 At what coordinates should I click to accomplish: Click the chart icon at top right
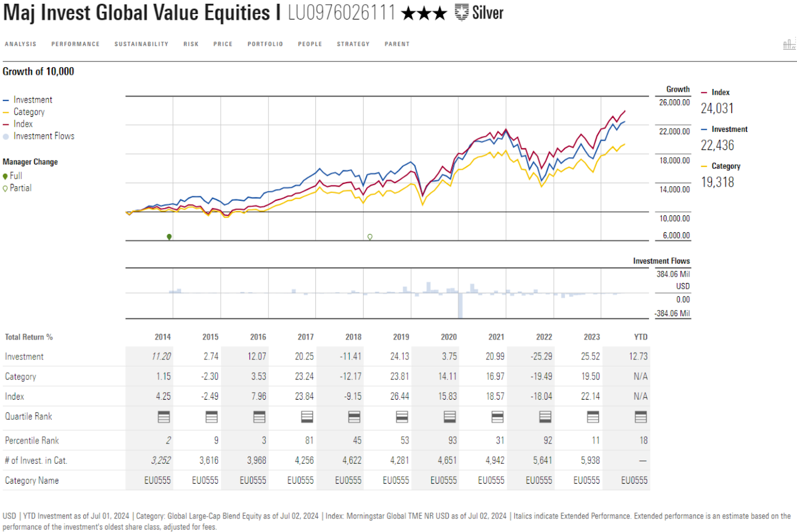(789, 44)
